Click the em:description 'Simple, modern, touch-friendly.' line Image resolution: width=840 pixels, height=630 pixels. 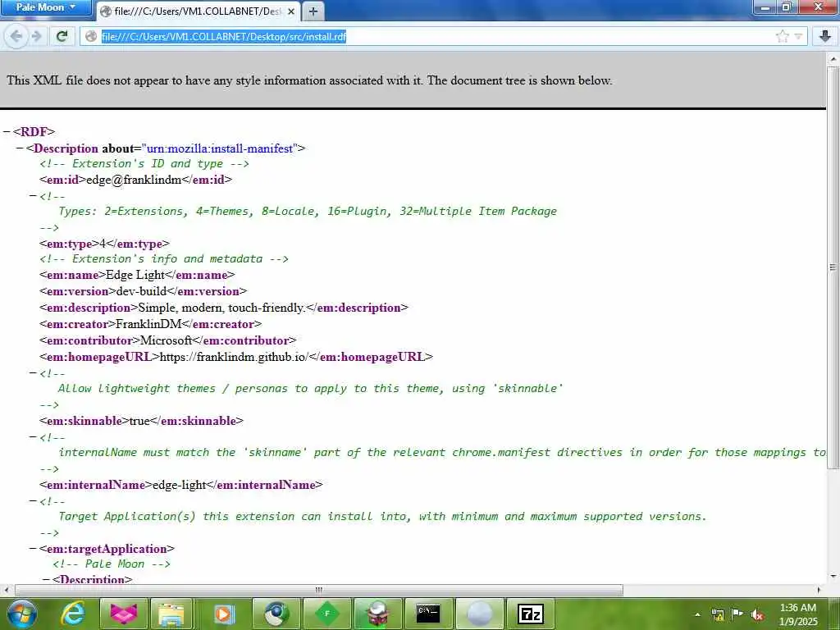point(223,308)
